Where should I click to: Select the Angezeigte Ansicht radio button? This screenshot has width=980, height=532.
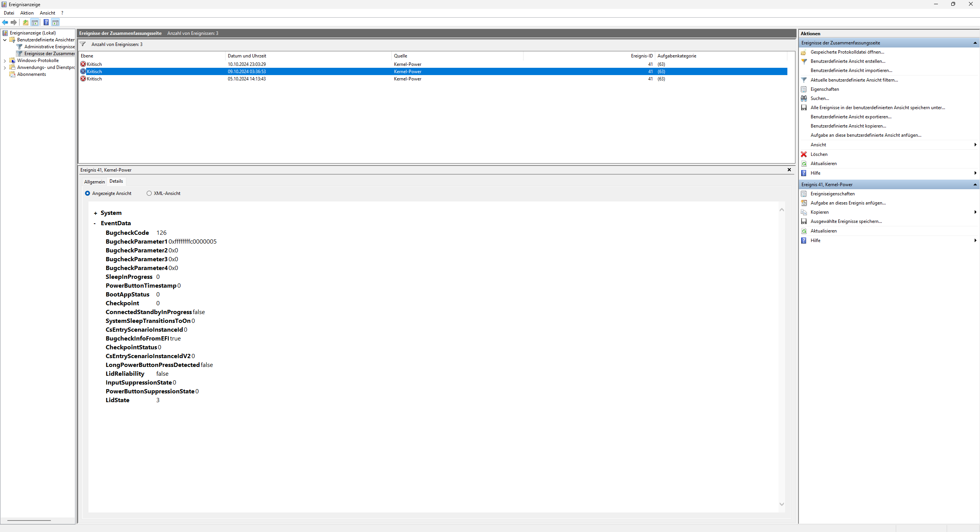coord(87,193)
